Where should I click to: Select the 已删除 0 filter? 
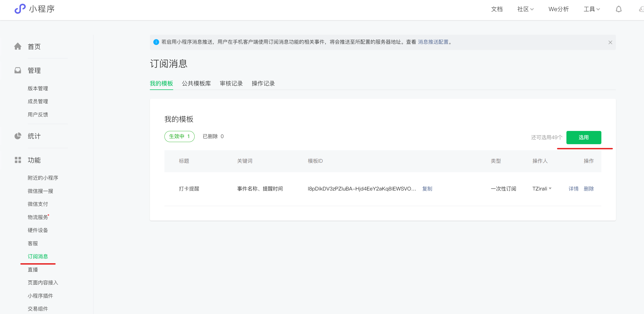point(213,136)
